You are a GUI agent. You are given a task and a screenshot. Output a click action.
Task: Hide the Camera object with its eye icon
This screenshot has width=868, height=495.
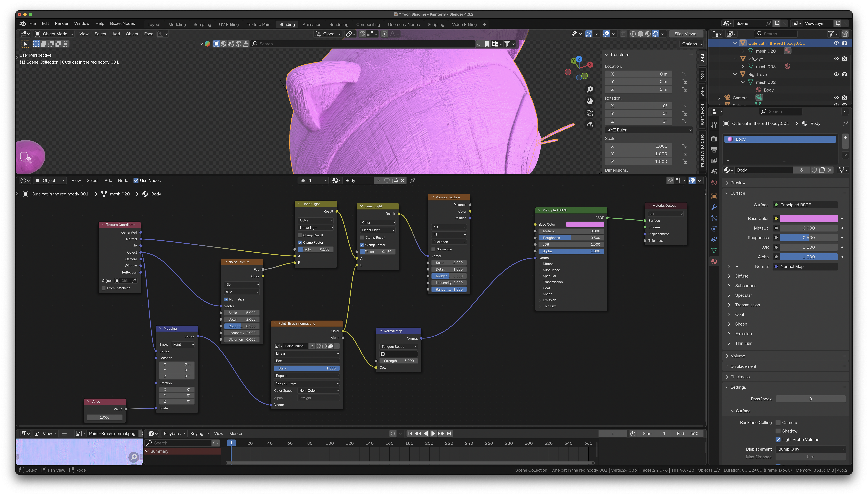[836, 98]
